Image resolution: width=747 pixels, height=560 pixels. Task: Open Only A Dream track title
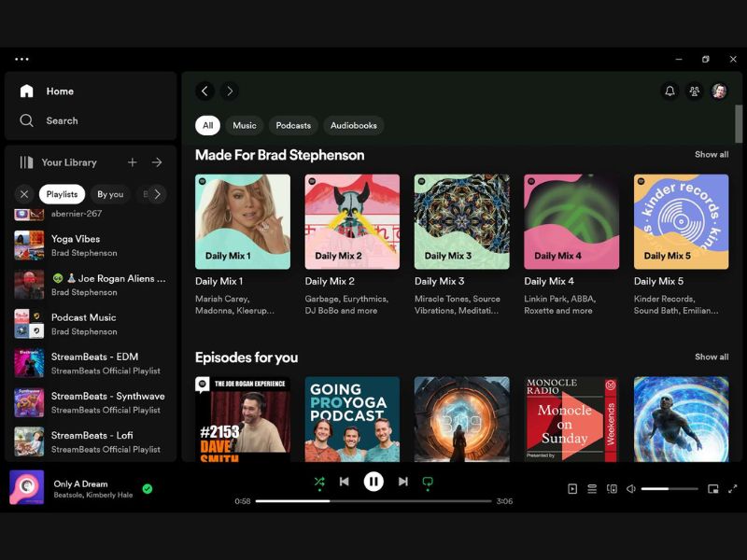coord(80,483)
